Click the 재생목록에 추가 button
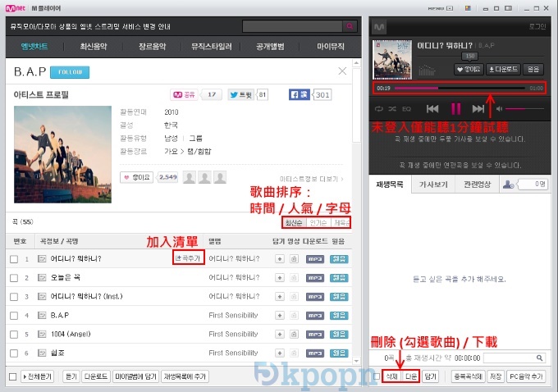 (185, 376)
